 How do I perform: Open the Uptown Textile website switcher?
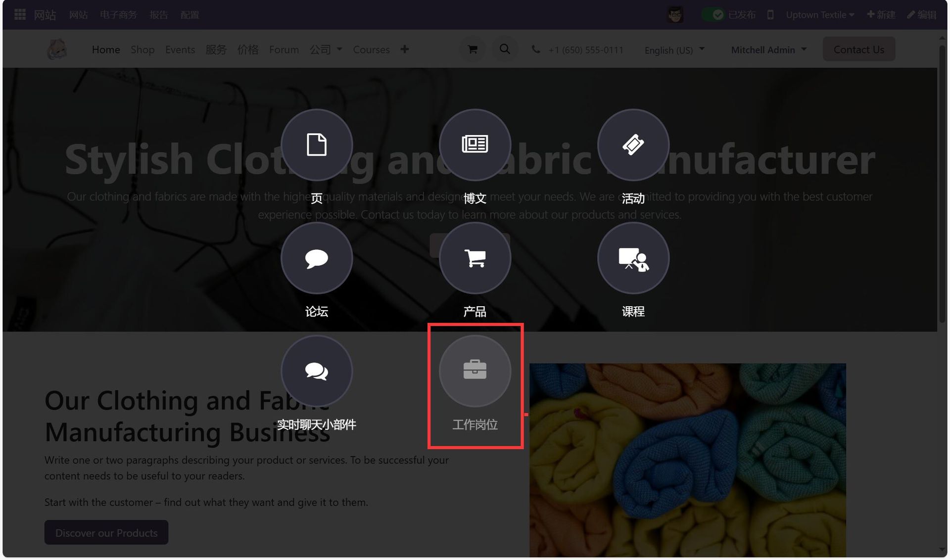[820, 15]
